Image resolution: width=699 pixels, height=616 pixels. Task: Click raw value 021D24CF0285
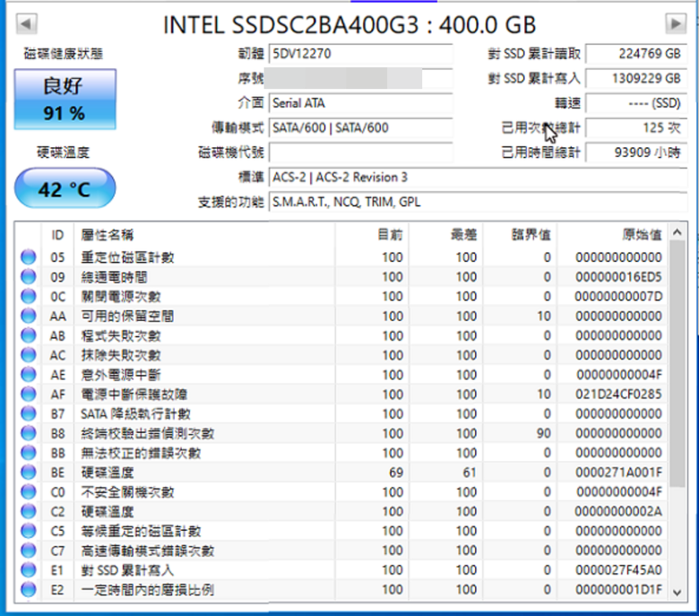point(618,395)
